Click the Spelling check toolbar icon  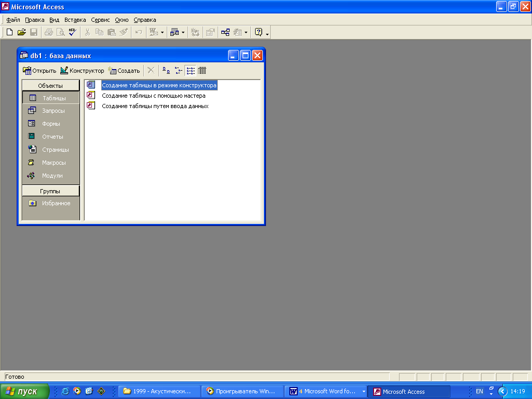[72, 32]
